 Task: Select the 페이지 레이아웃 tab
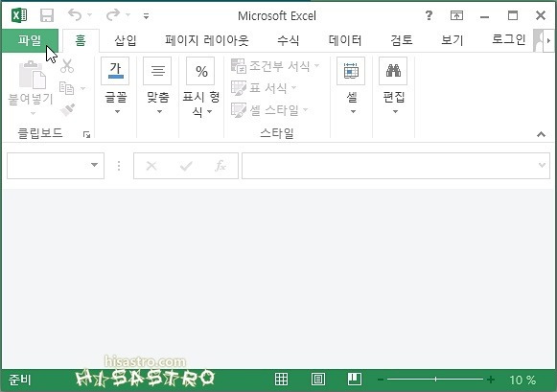[x=206, y=40]
